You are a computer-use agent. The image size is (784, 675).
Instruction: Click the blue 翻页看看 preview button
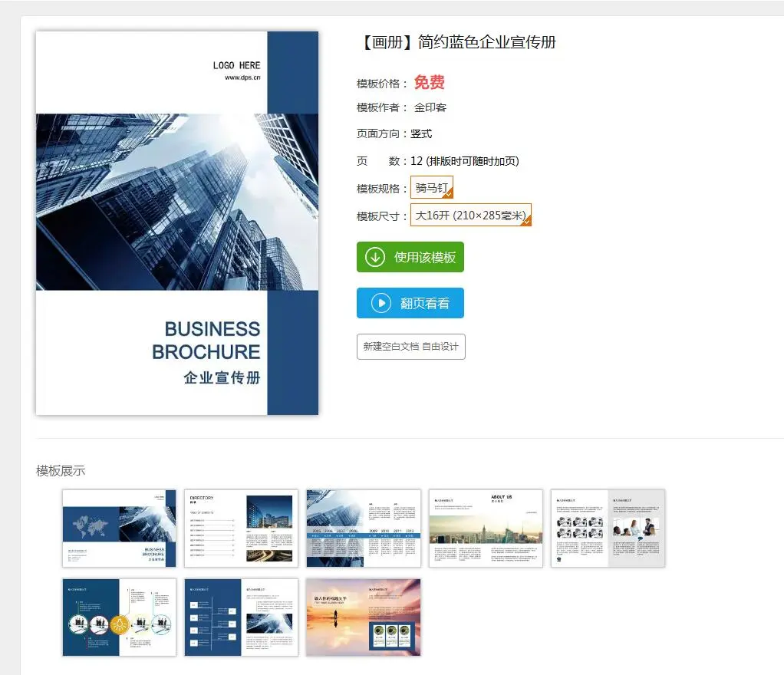[410, 303]
